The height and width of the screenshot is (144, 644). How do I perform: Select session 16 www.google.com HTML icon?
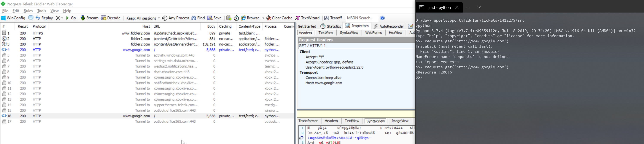4,116
